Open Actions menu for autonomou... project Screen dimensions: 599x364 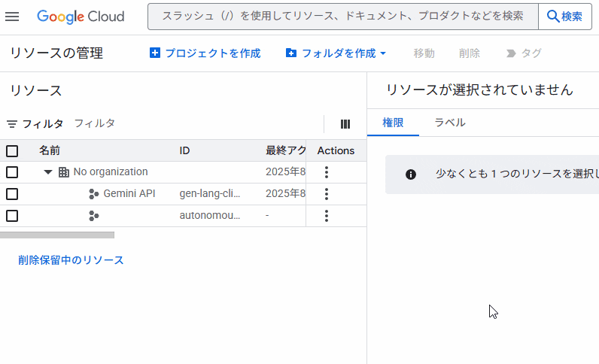[327, 216]
